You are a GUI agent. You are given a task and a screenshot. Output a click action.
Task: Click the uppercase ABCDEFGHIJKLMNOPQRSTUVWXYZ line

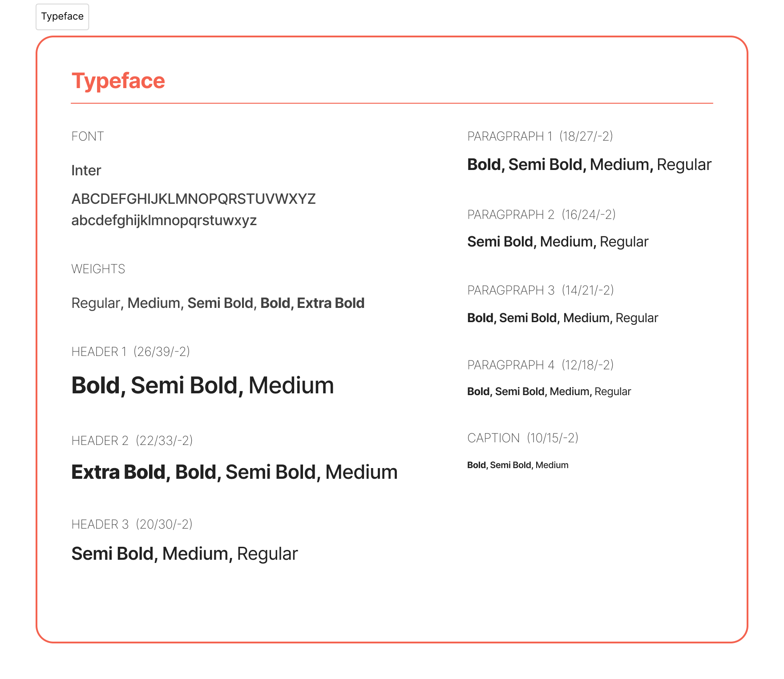click(x=194, y=199)
